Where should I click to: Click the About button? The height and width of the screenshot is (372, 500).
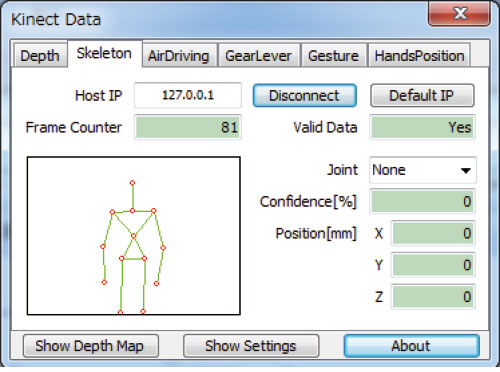click(412, 346)
